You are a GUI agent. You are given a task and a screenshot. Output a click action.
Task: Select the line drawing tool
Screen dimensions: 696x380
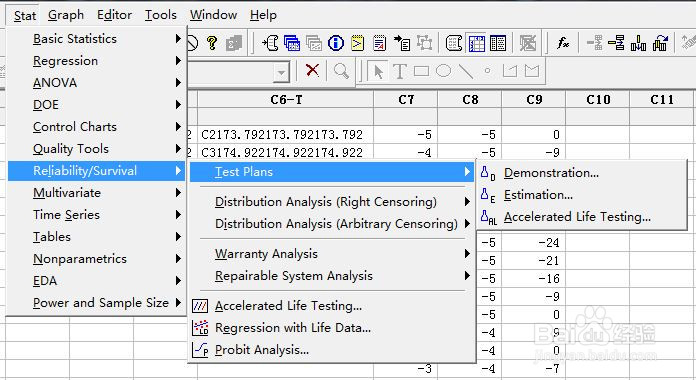pos(465,71)
